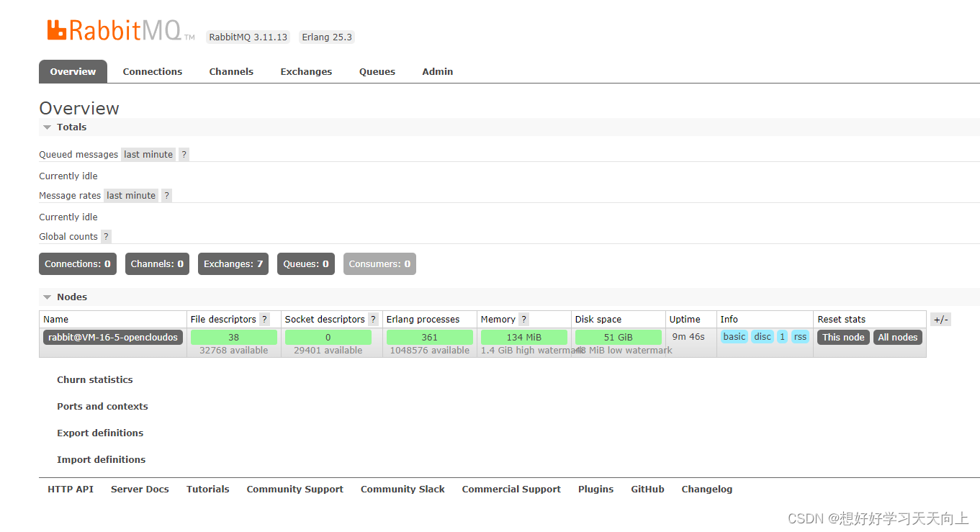Open the HTTP API footer link

(x=71, y=490)
